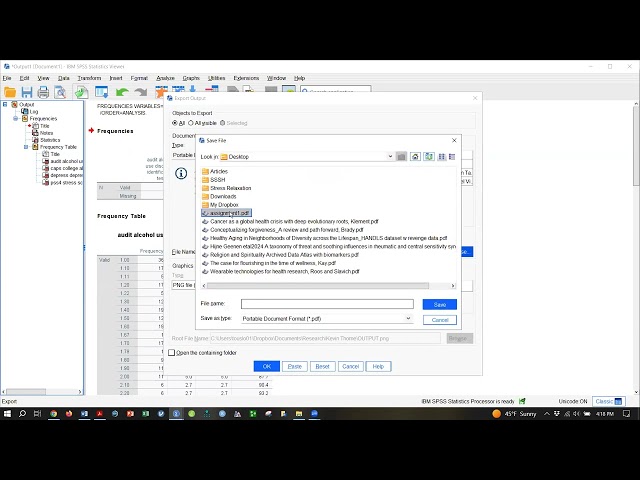Click the Print Preview toolbar icon
640x480 pixels.
point(60,93)
